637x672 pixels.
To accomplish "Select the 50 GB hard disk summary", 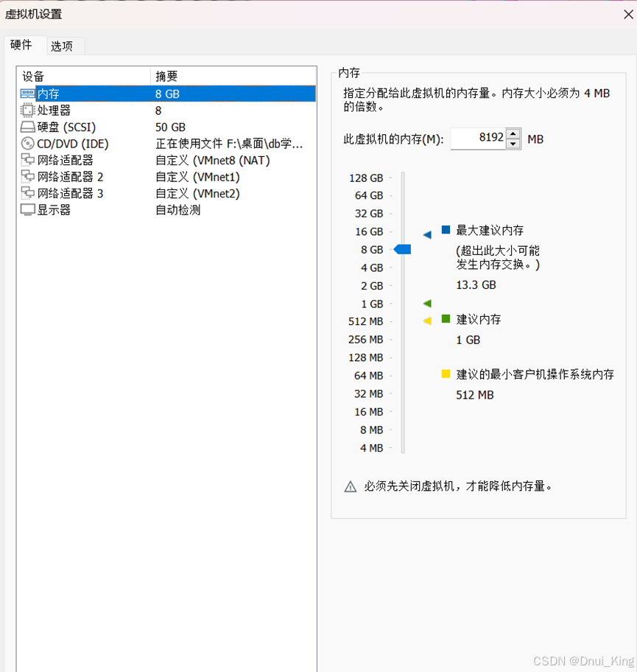I will [171, 127].
